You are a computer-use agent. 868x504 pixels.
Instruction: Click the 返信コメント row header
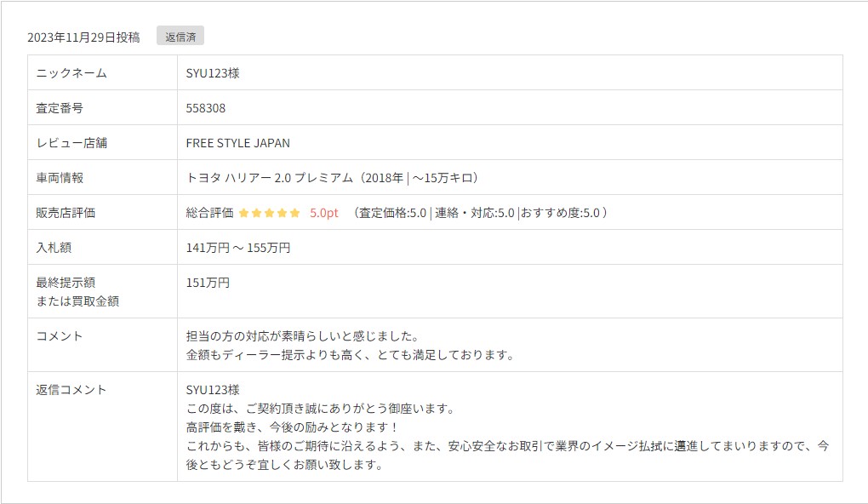pos(71,390)
